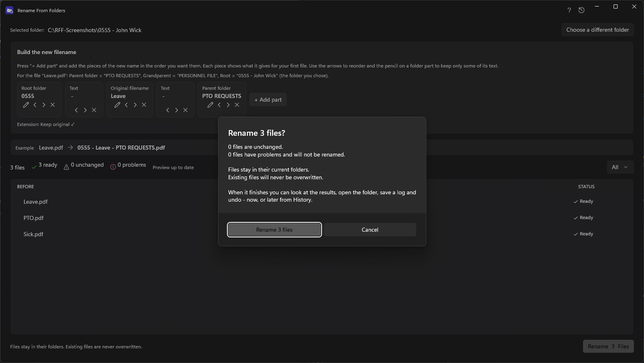
Task: Open the All filter dropdown
Action: click(x=620, y=167)
